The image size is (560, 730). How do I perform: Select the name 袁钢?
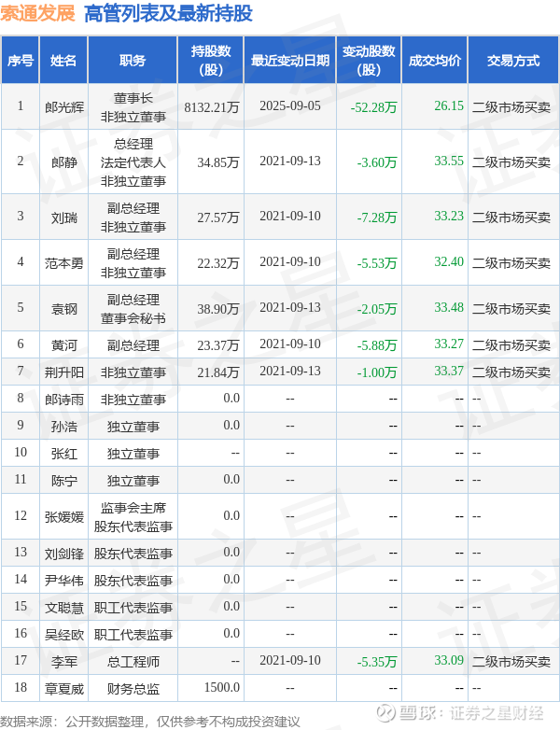[64, 309]
